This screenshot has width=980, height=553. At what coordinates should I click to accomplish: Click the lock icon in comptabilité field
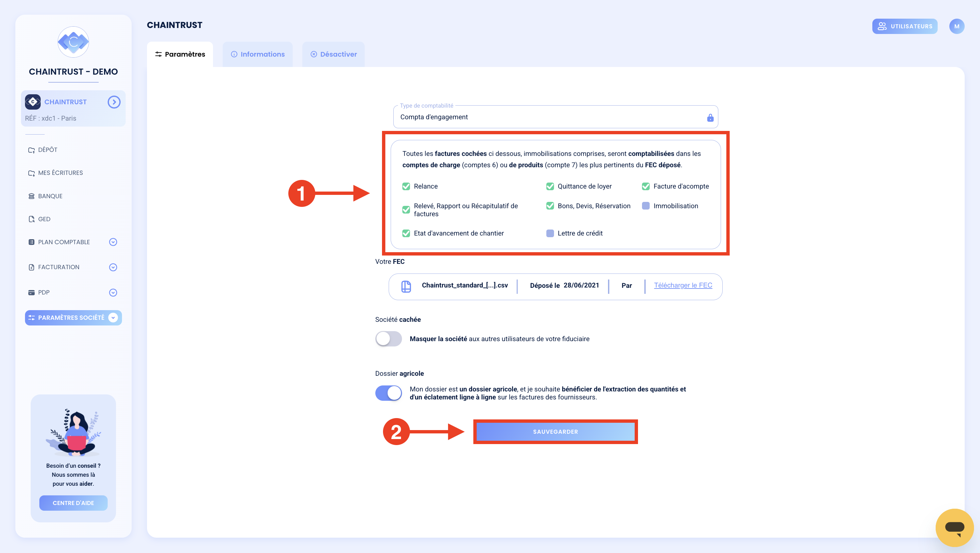pyautogui.click(x=710, y=118)
